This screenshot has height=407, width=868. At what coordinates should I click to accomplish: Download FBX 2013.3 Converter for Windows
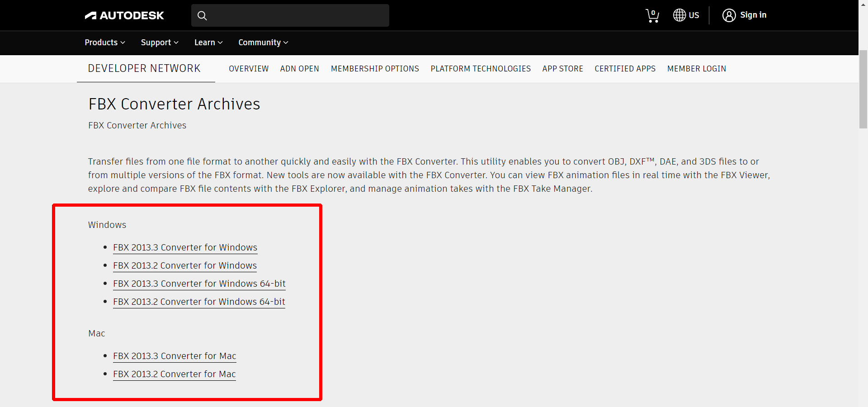click(185, 247)
